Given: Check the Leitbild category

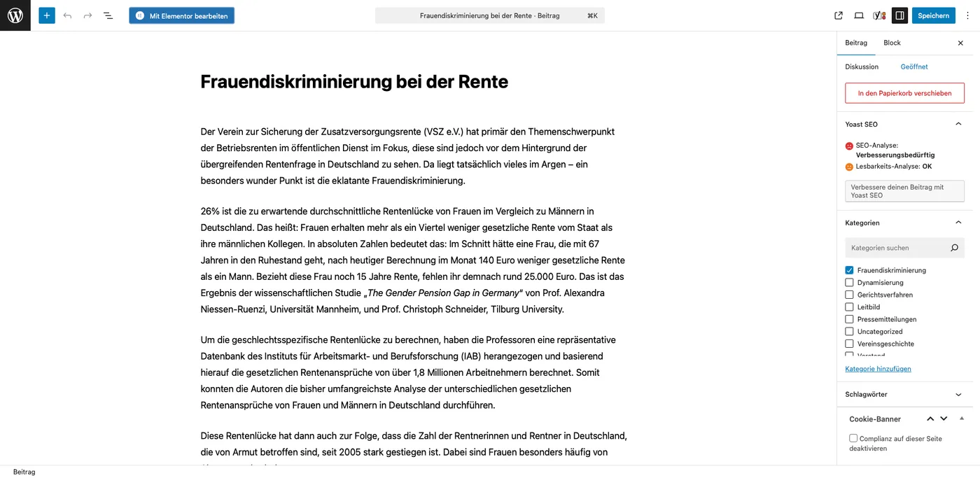Looking at the screenshot, I should [x=849, y=307].
